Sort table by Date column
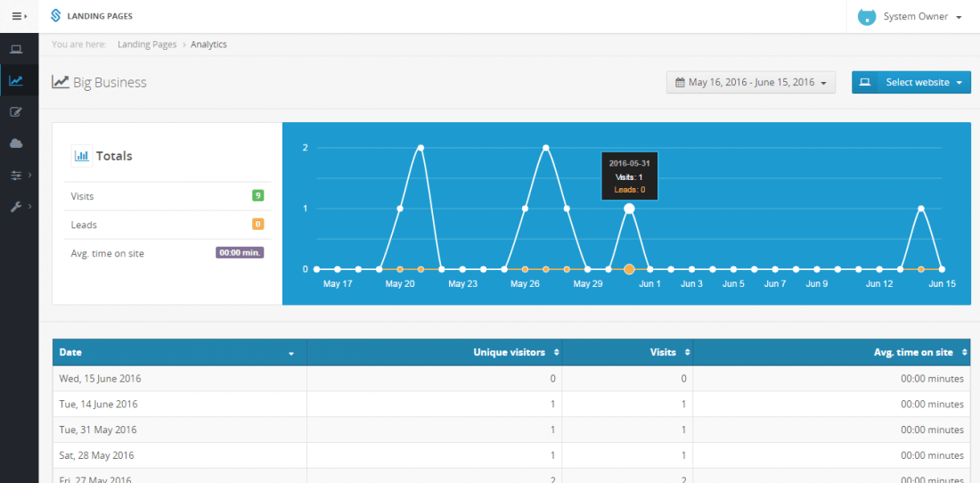This screenshot has height=483, width=980. (x=178, y=353)
